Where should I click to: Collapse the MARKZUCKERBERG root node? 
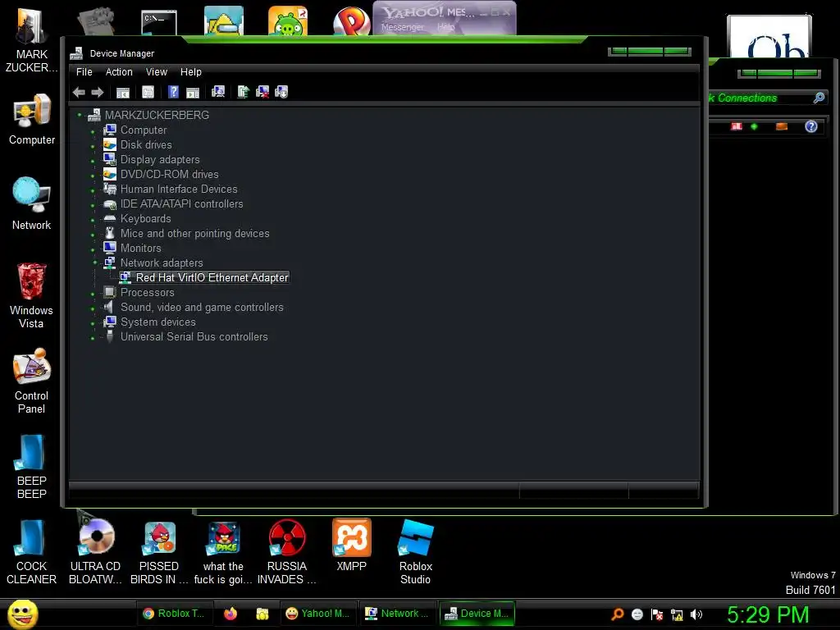coord(80,115)
